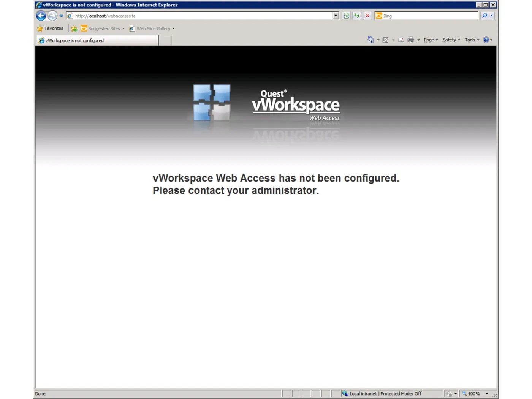Refresh the page with the green arrows icon
Image resolution: width=532 pixels, height=399 pixels.
[x=357, y=16]
